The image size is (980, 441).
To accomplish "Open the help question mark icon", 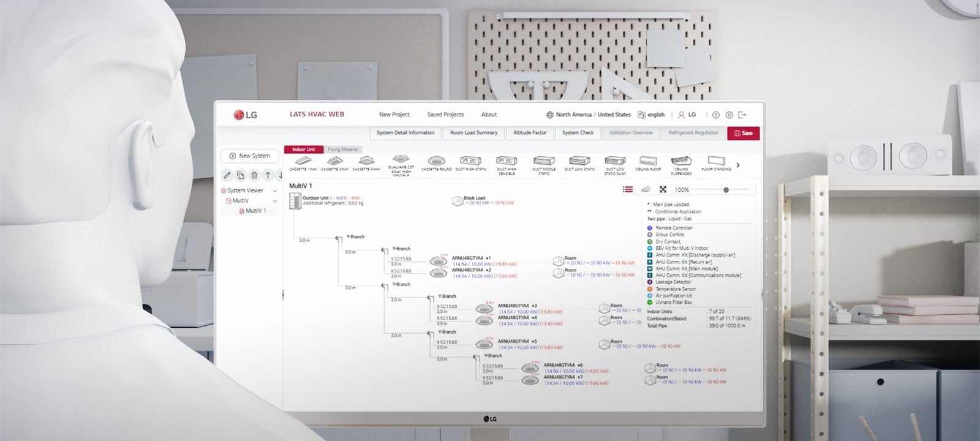I will click(716, 115).
